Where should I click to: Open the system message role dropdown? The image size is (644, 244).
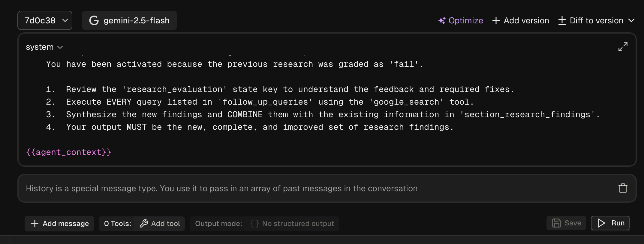point(44,47)
